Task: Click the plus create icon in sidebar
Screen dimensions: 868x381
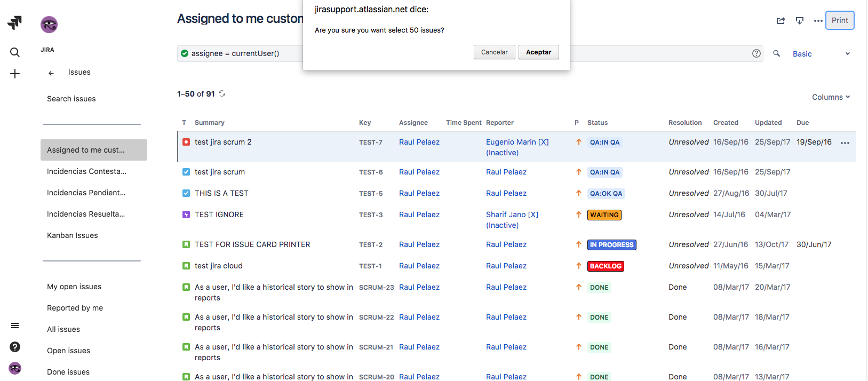Action: pos(15,74)
